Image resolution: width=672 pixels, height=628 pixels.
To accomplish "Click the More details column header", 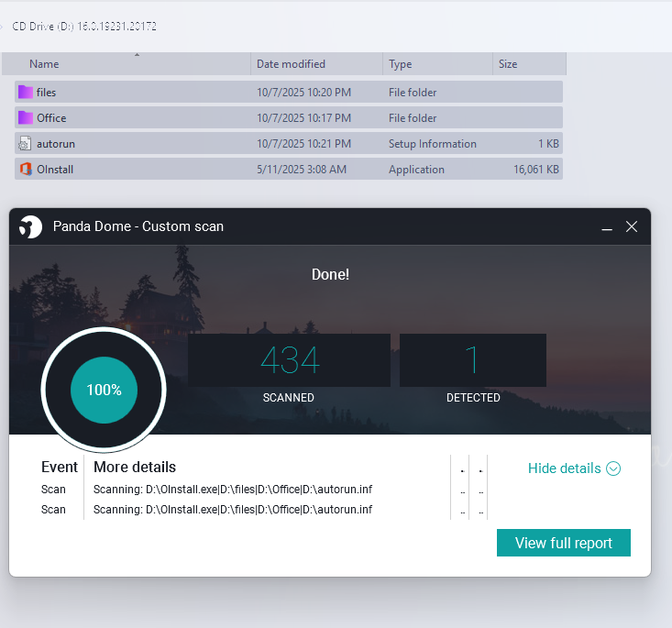I will 135,467.
